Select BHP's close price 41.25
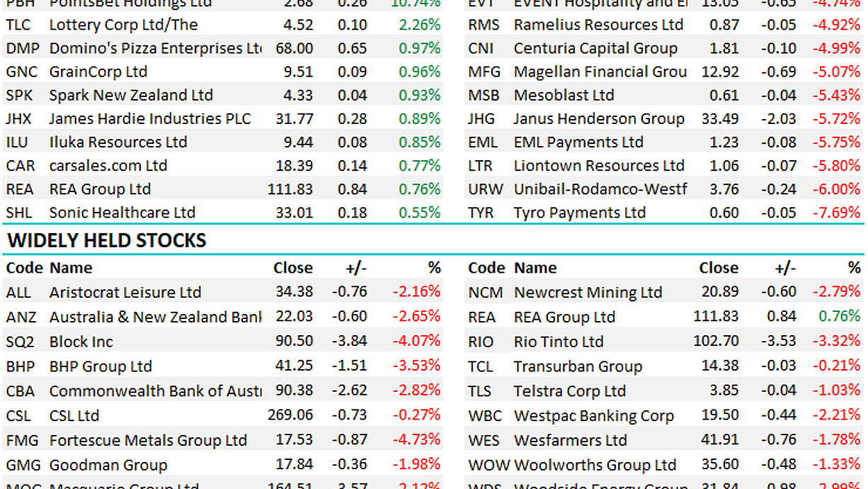 295,366
